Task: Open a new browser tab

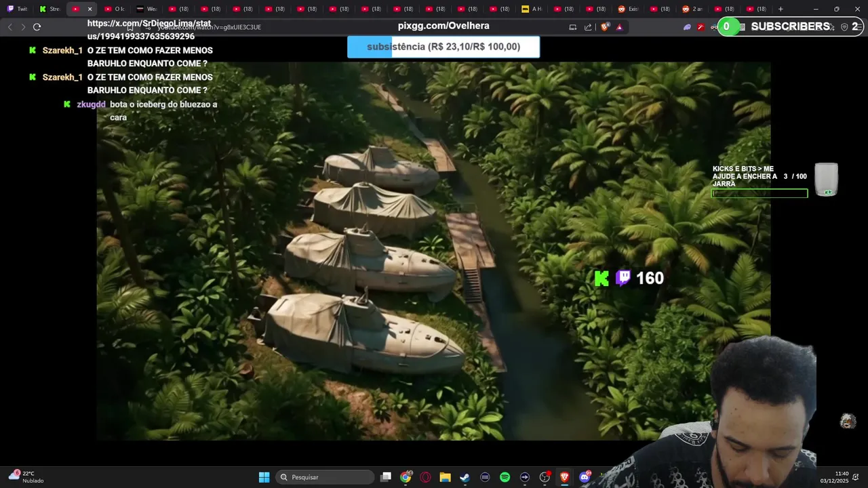Action: [x=781, y=9]
